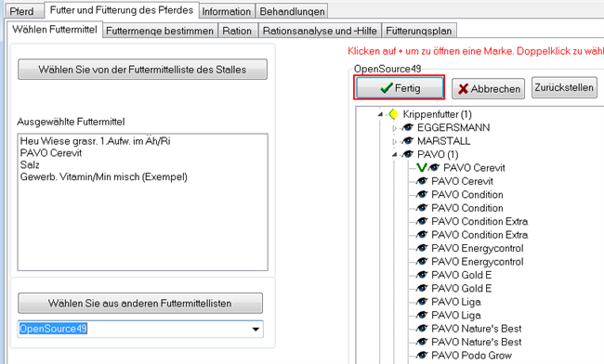Select the Wählen Futtermittel sub-tab

(55, 29)
